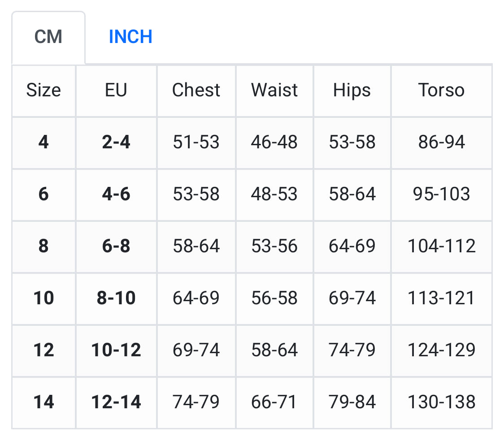Select the CM tab
Screen dimensions: 504x441
48,37
